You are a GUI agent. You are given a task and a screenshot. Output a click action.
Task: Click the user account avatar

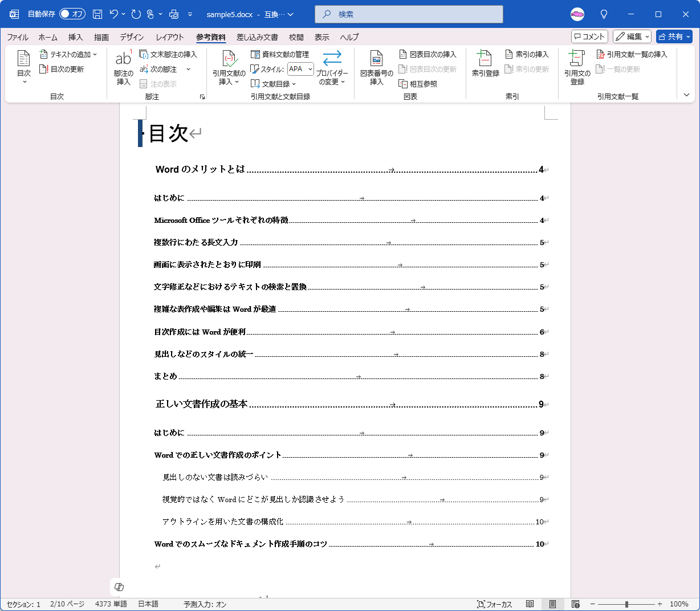(577, 14)
